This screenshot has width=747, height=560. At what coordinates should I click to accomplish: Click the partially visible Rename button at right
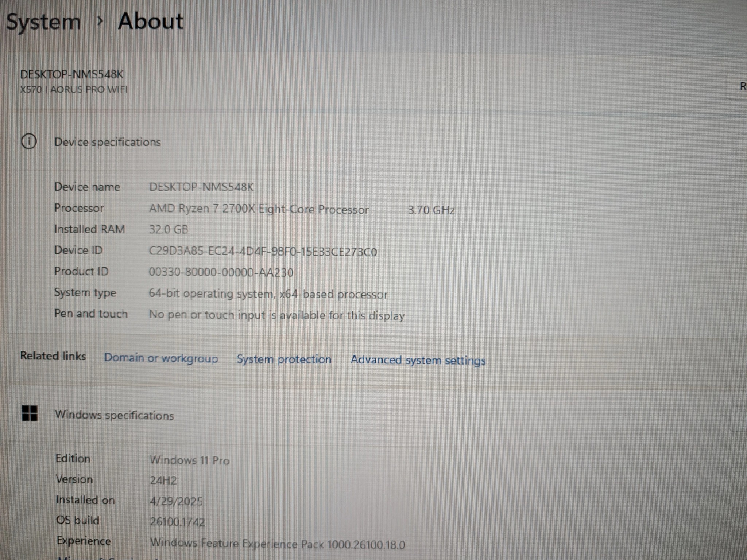pyautogui.click(x=738, y=86)
